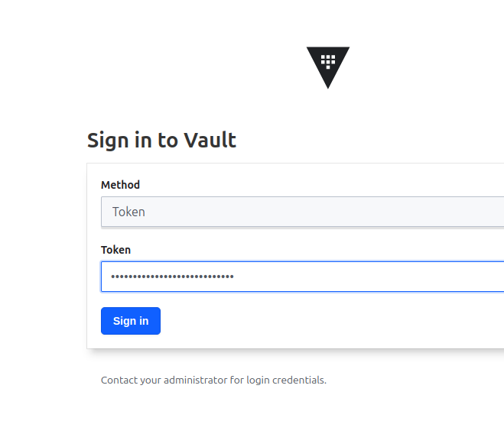Click the word 'Vault' in the heading
Viewport: 504px width, 421px height.
click(210, 140)
